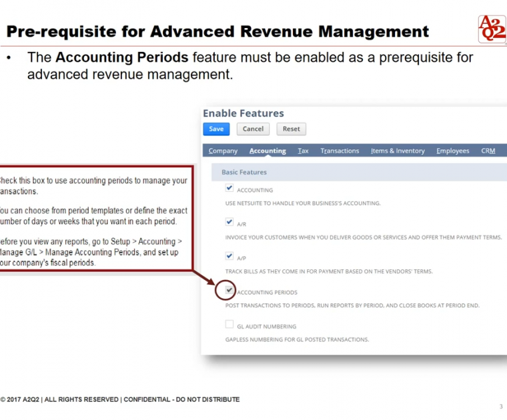Screen dimensions: 507x420
Task: Switch to the Tax tab
Action: [303, 151]
